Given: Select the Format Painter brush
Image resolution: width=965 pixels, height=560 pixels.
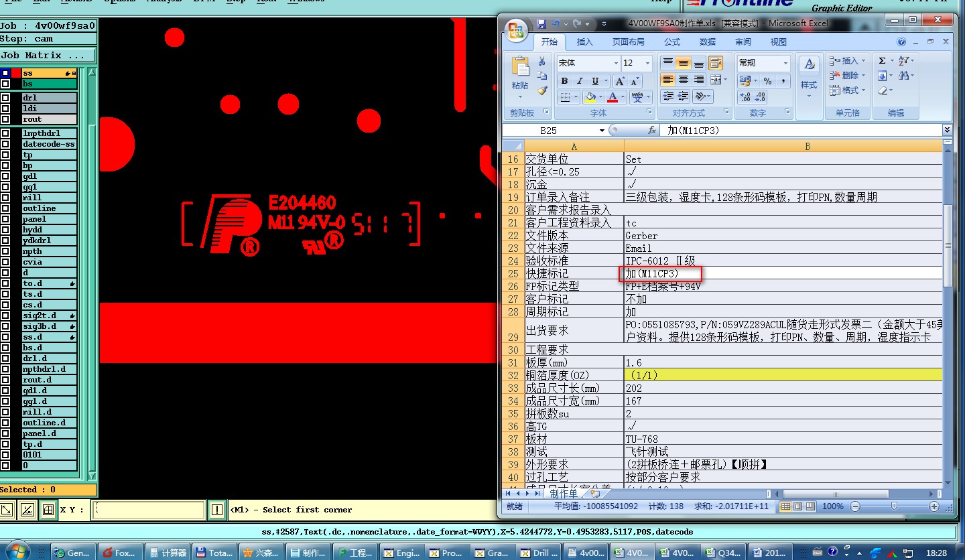Looking at the screenshot, I should pos(542,90).
